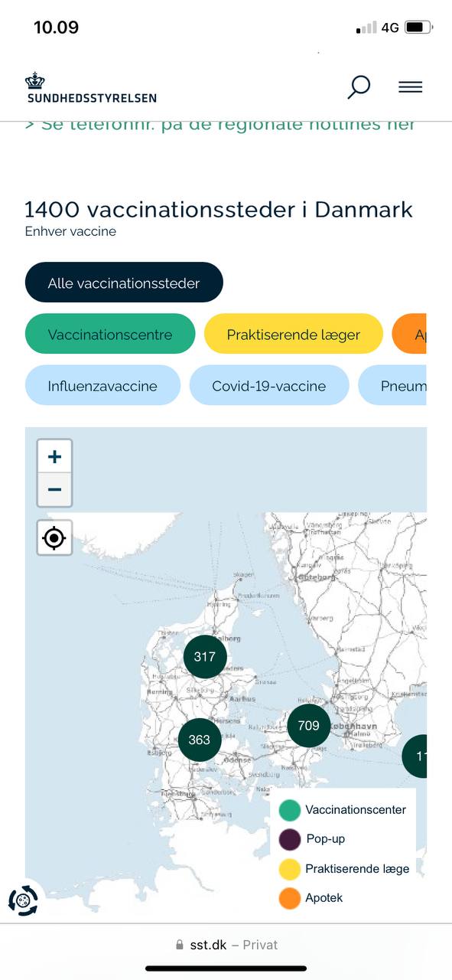Expand the 317 cluster in North Jutland
This screenshot has height=980, width=452.
pos(205,656)
